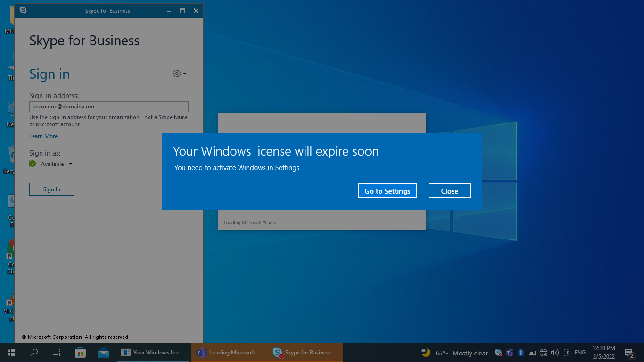The image size is (644, 362).
Task: Open the weather widget 65°F Mostly clear
Action: [454, 353]
